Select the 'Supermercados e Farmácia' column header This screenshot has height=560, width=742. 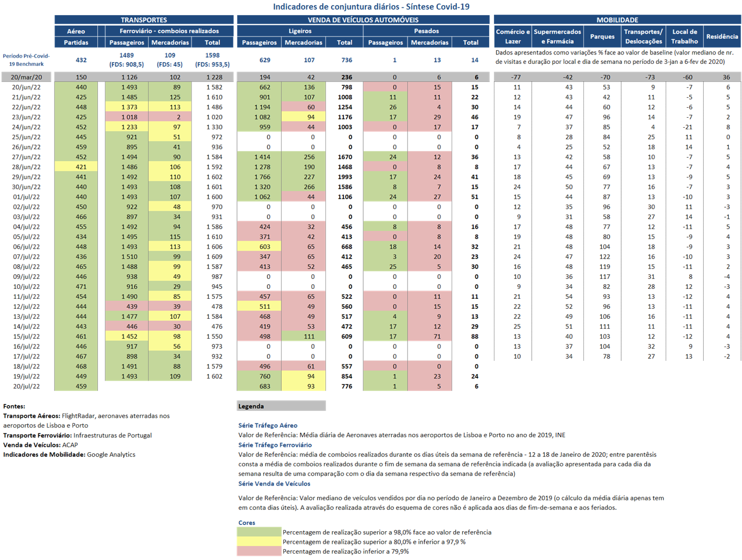557,37
